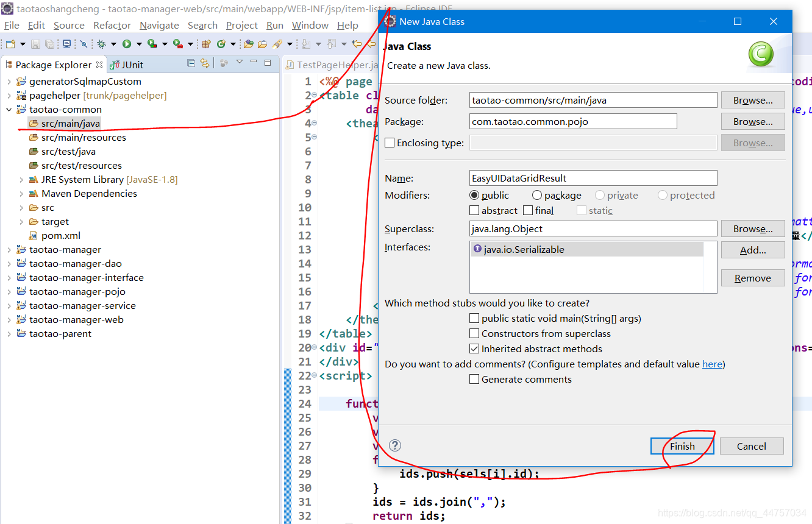Expand the target folder
The width and height of the screenshot is (812, 524).
click(x=21, y=222)
